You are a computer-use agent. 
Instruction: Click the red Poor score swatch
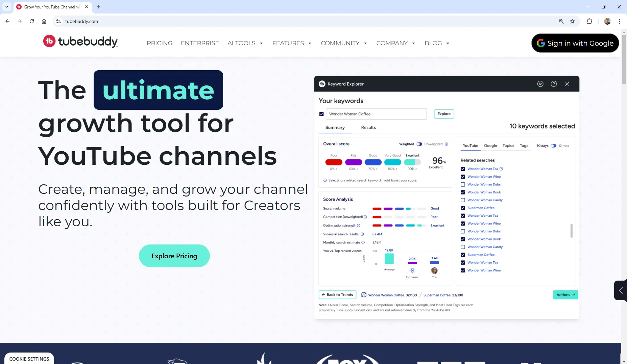[334, 162]
